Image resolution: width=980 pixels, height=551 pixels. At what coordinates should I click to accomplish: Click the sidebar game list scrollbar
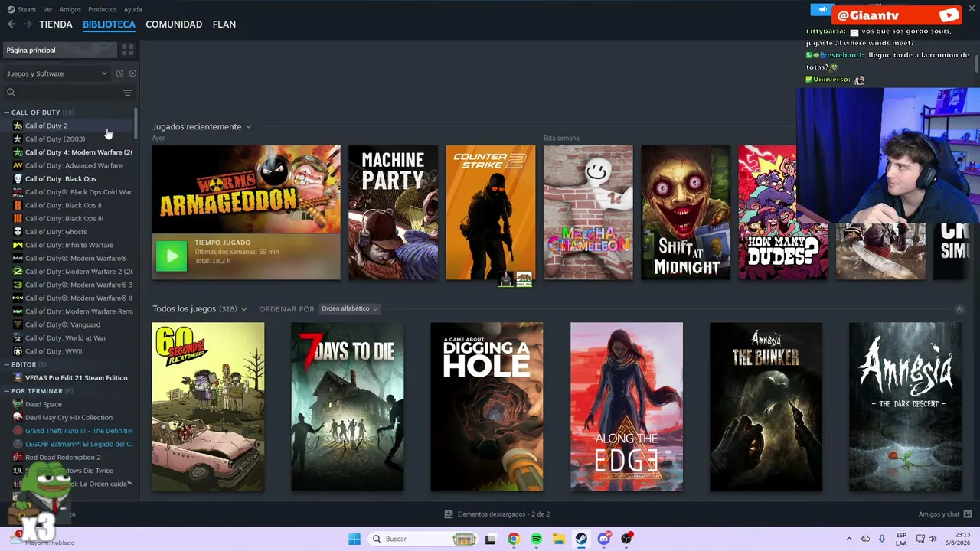pyautogui.click(x=136, y=123)
